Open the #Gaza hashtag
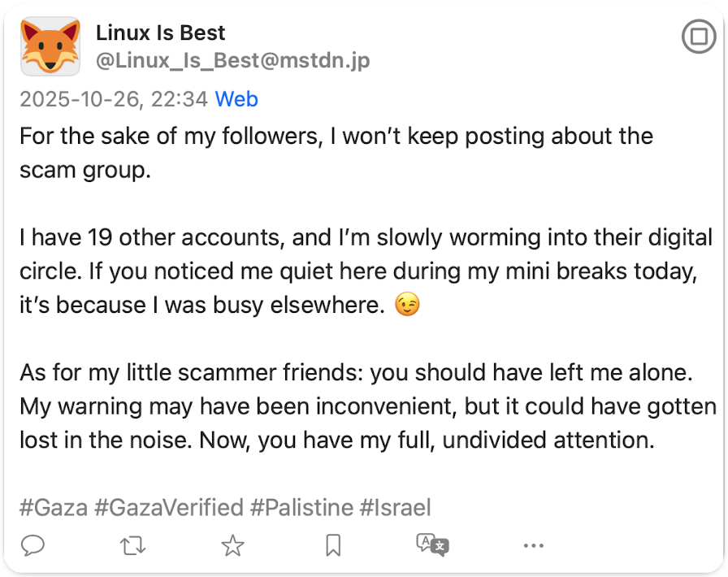Image resolution: width=728 pixels, height=577 pixels. coord(54,507)
